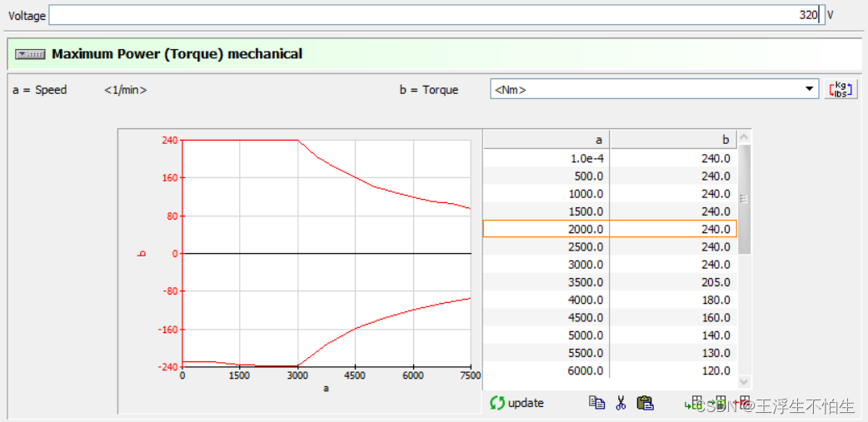
Task: Click column header b
Action: (x=674, y=139)
